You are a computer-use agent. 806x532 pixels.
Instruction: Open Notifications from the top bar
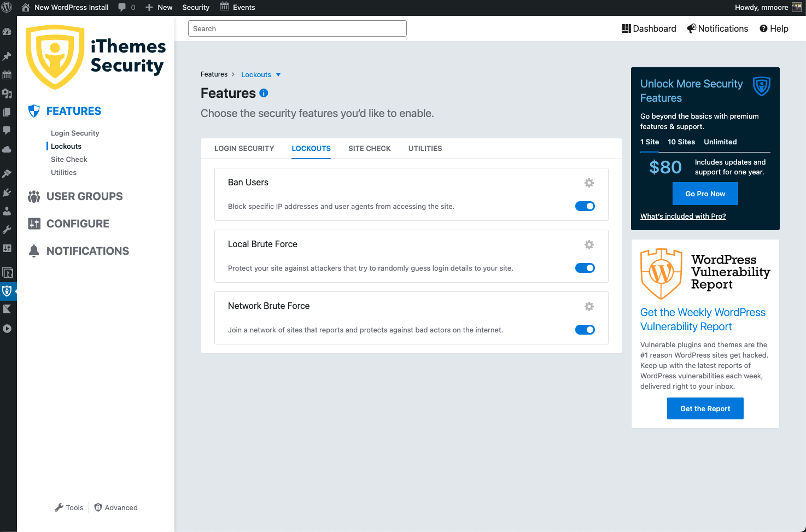(717, 28)
